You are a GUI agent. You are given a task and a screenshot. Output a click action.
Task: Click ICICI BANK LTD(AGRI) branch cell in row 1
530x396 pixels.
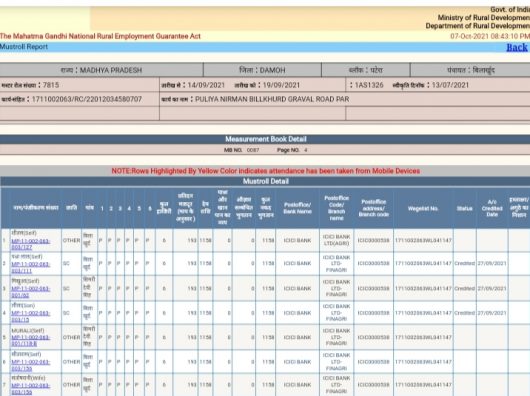tap(336, 240)
